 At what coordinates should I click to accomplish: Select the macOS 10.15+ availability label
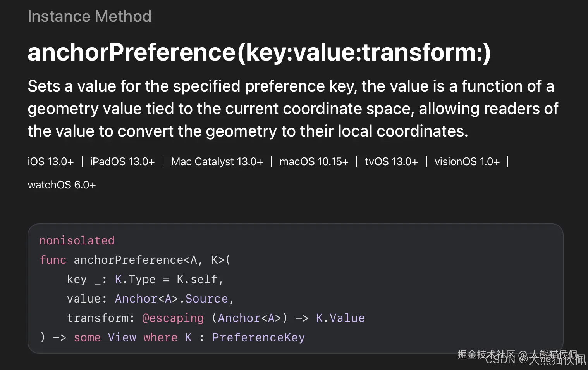click(314, 162)
